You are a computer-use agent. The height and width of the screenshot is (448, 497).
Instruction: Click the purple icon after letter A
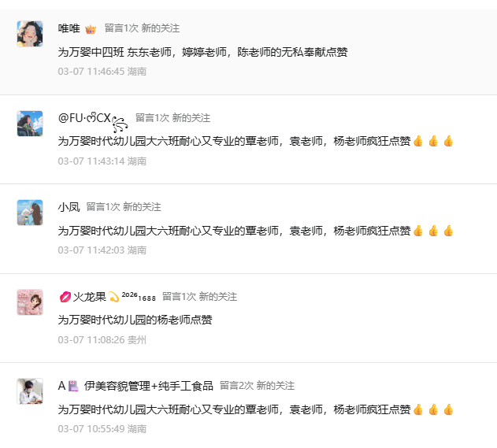coord(73,386)
